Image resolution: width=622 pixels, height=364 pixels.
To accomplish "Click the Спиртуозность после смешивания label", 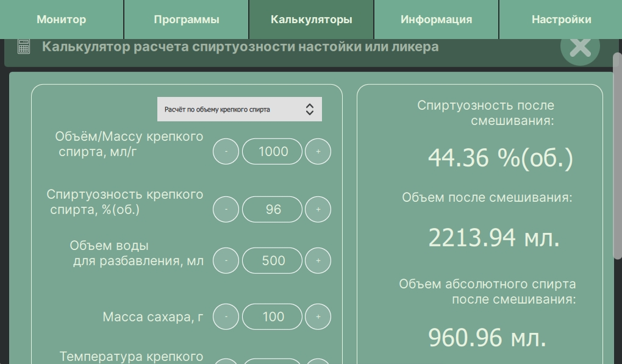I will coord(485,113).
